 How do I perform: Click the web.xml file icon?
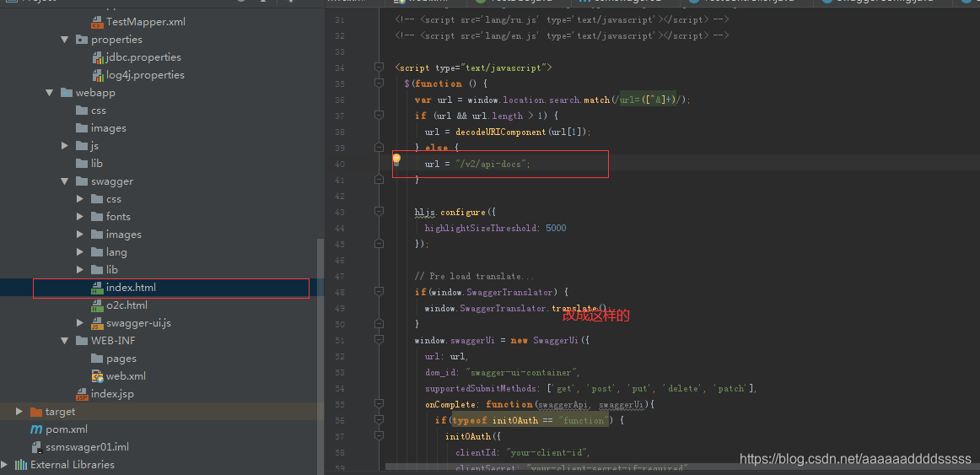click(97, 376)
